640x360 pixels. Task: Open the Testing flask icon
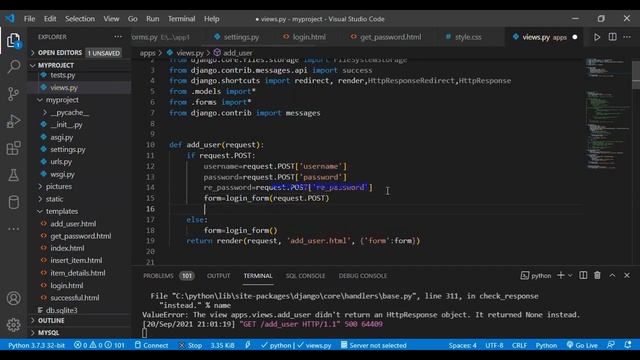(x=13, y=175)
